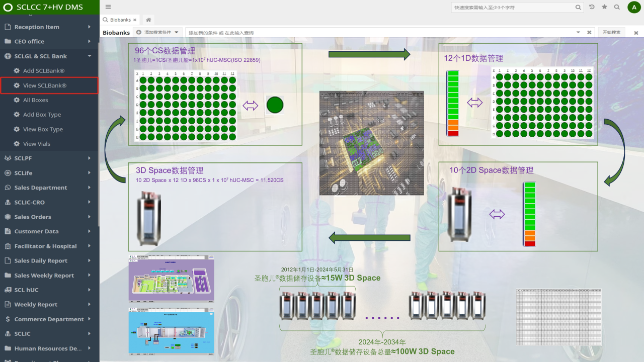Click the spreadsheet table thumbnail
644x362 pixels.
pos(559,317)
